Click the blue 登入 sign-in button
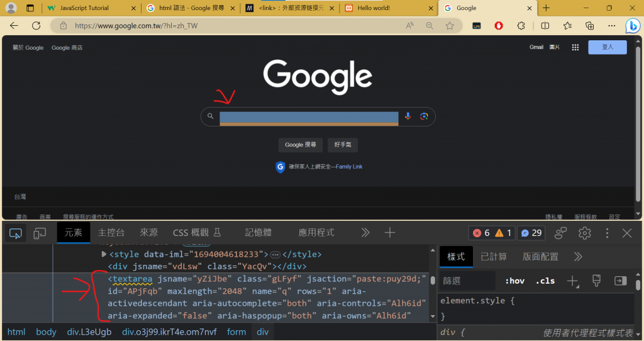The width and height of the screenshot is (644, 341). [x=608, y=47]
